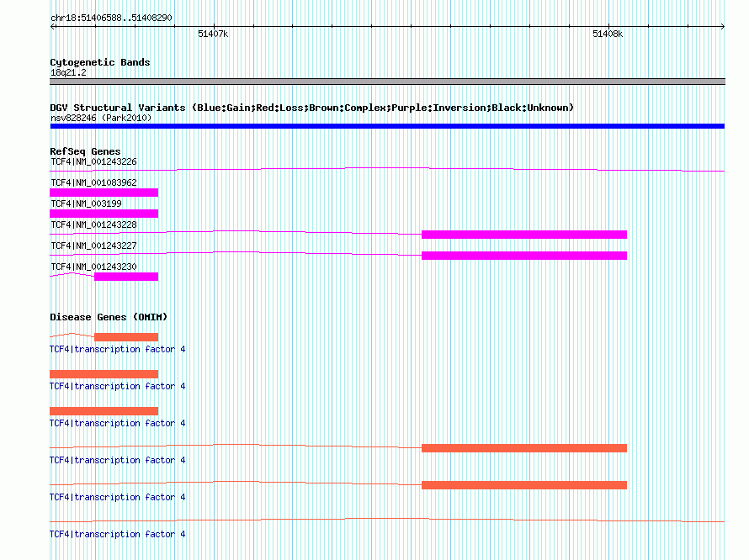Click the right arrowhead of the ruler

coord(722,27)
